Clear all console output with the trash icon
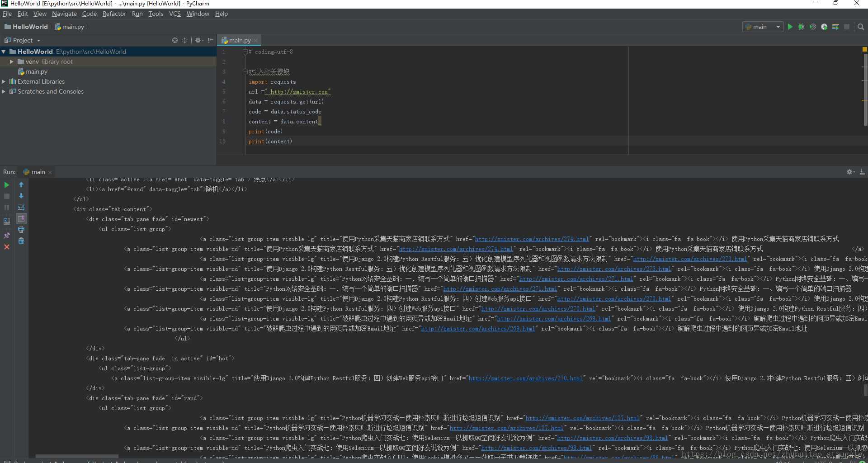The height and width of the screenshot is (463, 868). pyautogui.click(x=21, y=241)
